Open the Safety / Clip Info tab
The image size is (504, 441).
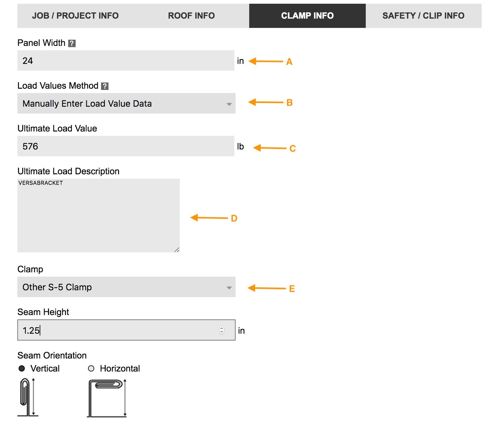coord(423,16)
